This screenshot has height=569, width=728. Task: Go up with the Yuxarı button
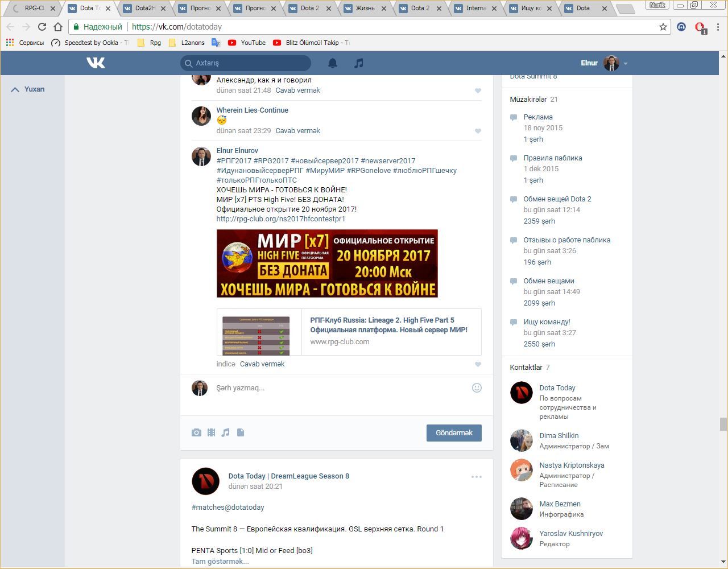click(28, 89)
